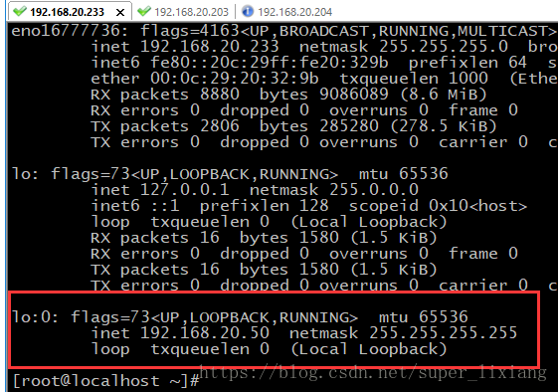Viewport: 558px width, 392px height.
Task: Click blue info icon on 192.168.20.204 tab
Action: [248, 11]
